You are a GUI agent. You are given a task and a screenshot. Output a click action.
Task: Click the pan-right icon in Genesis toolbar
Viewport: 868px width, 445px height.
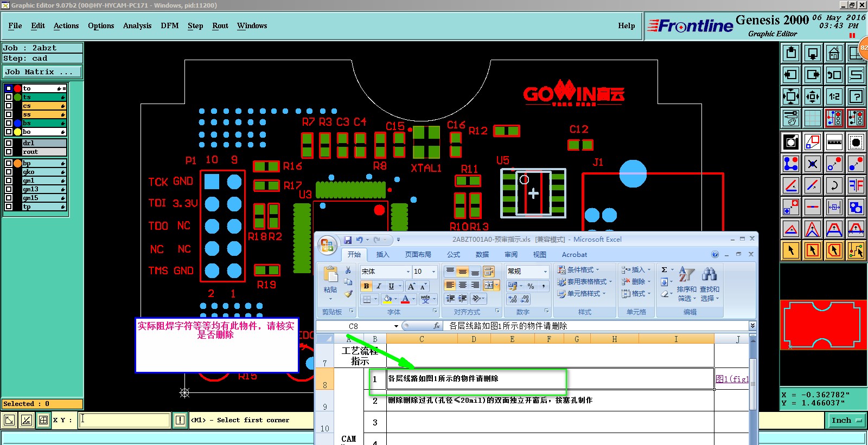click(x=813, y=75)
